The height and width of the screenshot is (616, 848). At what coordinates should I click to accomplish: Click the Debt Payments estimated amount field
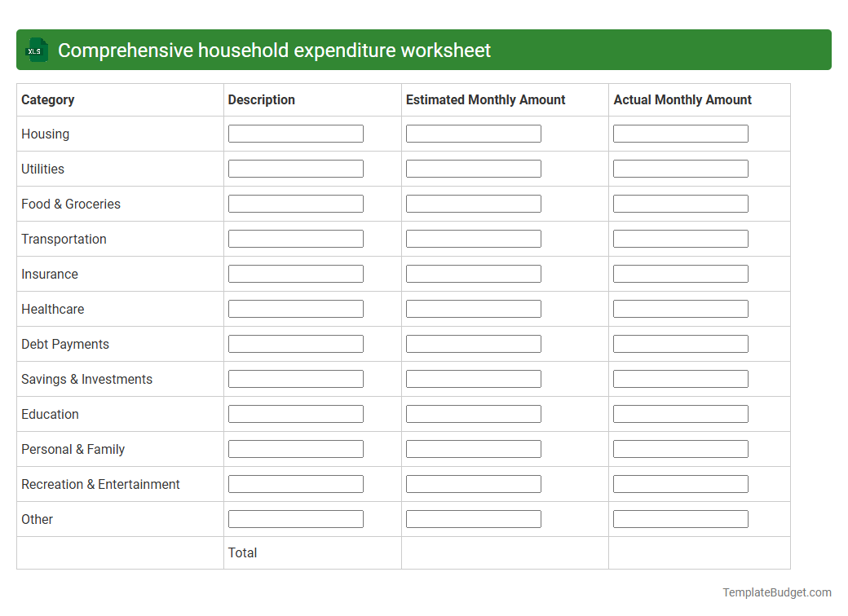[x=473, y=343]
